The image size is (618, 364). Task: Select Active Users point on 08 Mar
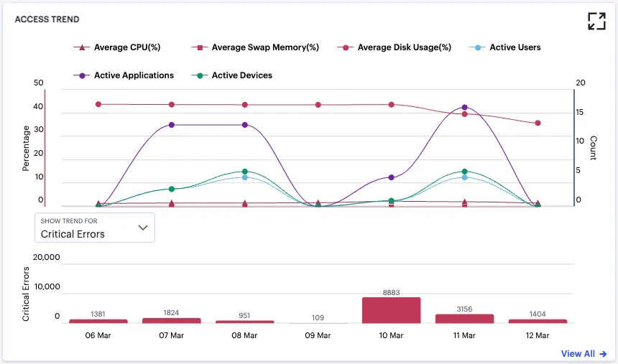pos(245,177)
